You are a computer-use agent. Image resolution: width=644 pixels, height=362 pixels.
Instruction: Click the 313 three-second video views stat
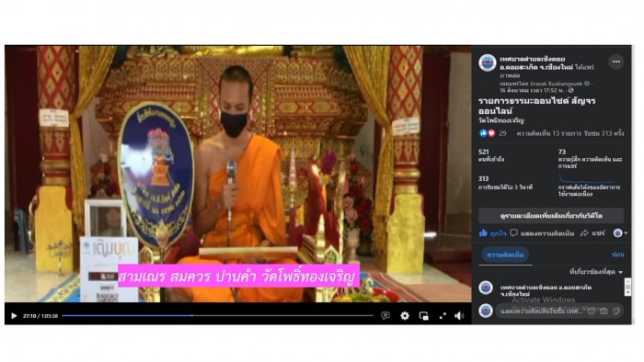(x=506, y=183)
